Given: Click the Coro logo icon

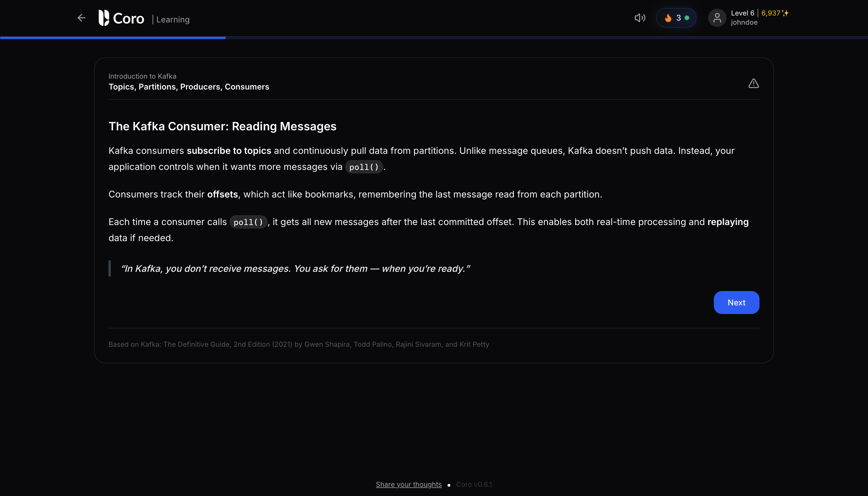Looking at the screenshot, I should tap(104, 18).
